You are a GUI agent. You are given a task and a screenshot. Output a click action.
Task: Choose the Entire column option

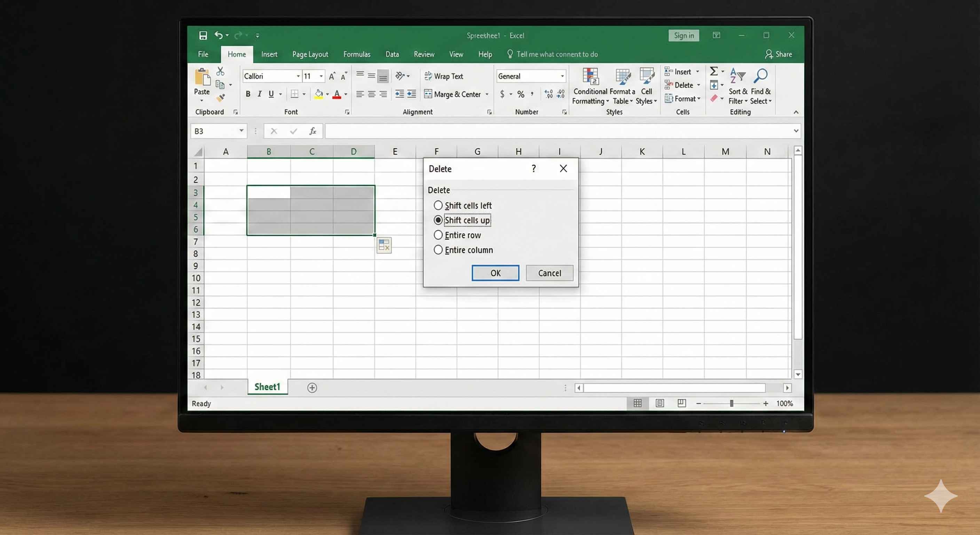coord(438,250)
